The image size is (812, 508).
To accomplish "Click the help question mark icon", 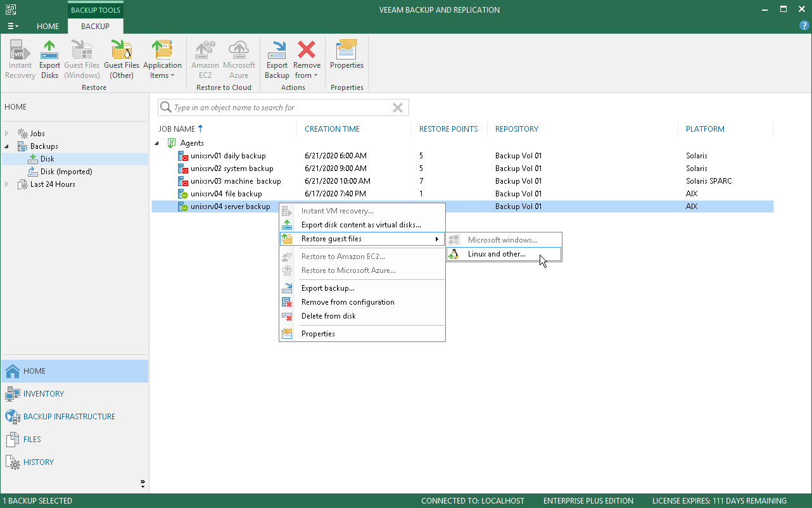I will coord(804,26).
